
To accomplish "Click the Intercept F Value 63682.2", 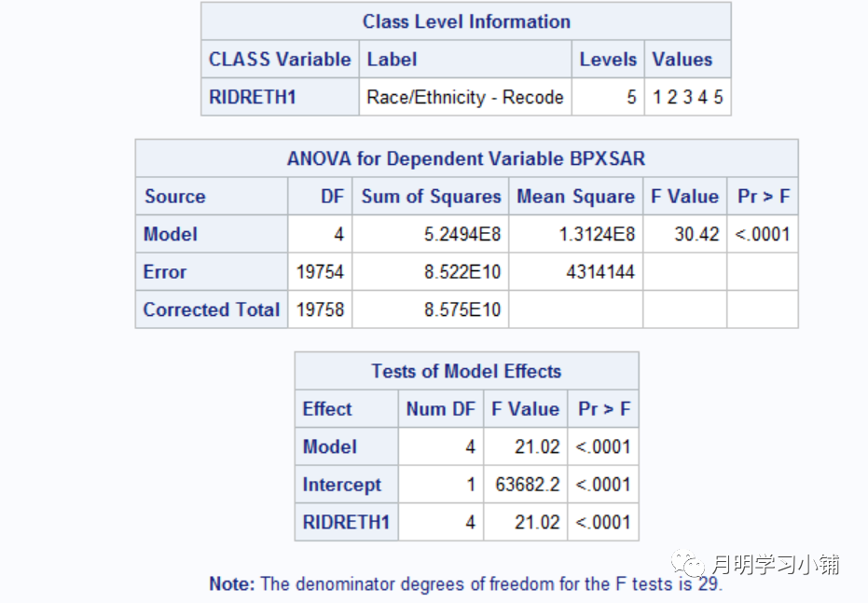I will (x=527, y=485).
